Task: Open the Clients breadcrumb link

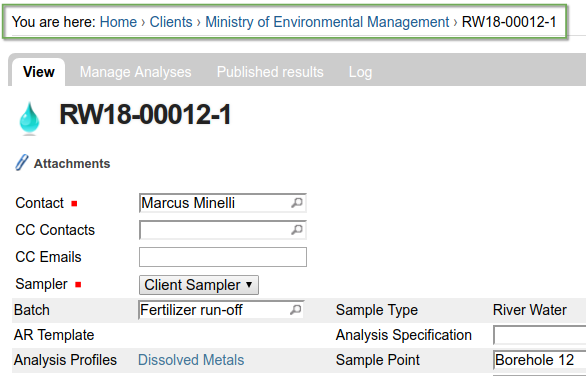Action: (x=171, y=22)
